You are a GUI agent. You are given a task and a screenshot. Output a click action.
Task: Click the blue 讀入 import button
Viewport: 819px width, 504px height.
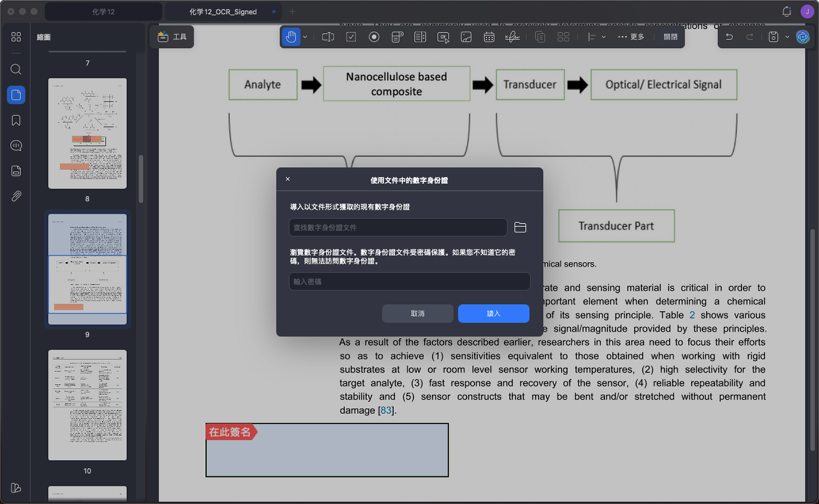tap(494, 314)
